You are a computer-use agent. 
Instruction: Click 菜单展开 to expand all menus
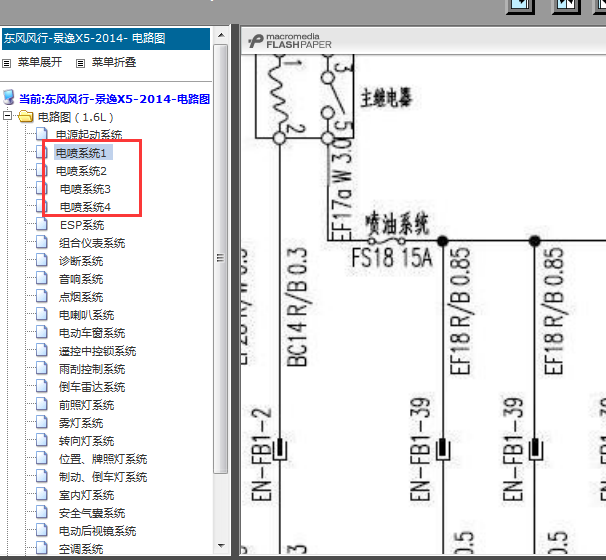40,62
